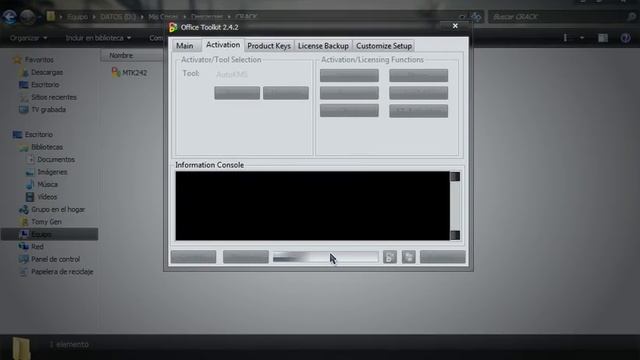
Task: Open the Tomy Gen user folder
Action: coord(46,222)
